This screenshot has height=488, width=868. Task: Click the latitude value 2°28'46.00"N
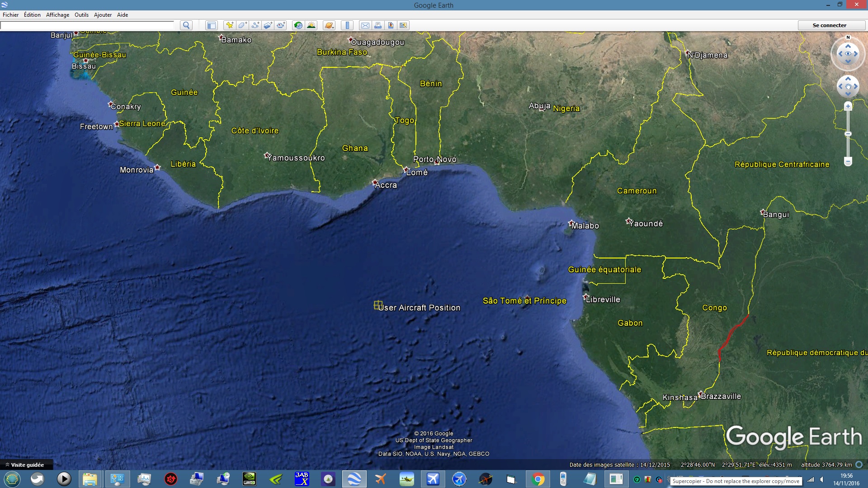tap(698, 465)
